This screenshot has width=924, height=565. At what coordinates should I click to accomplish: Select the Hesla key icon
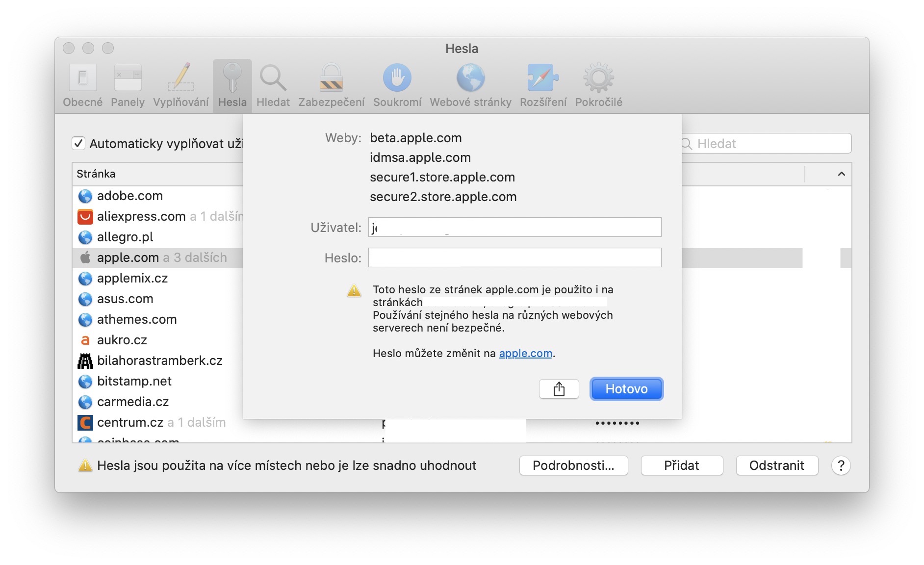point(232,77)
